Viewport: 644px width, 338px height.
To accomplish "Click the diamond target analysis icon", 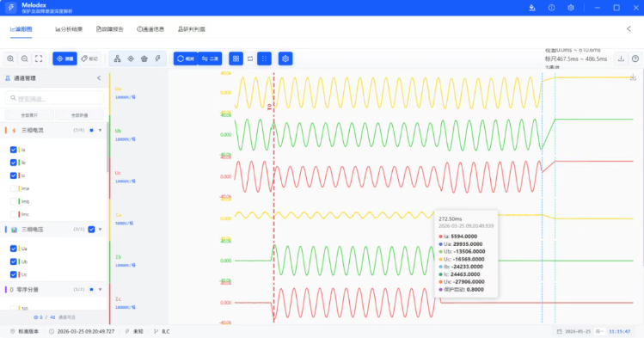I will tap(131, 58).
